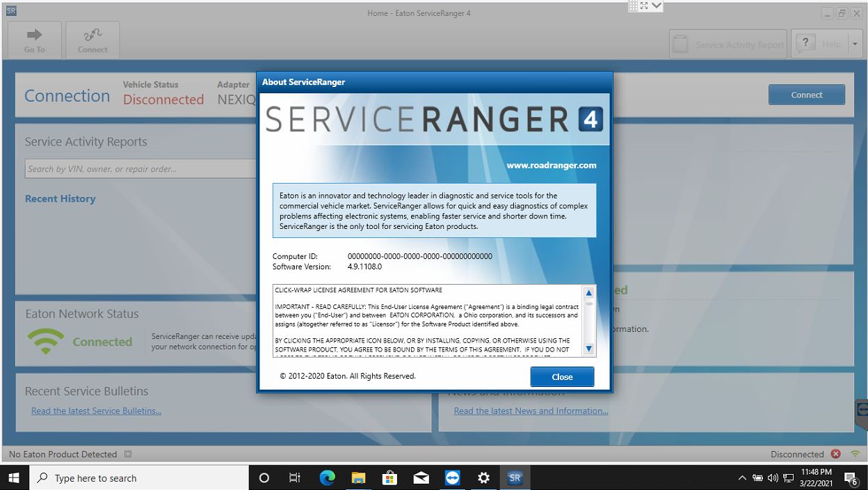Read the latest Service Bulletins link
This screenshot has height=490, width=868.
(96, 411)
